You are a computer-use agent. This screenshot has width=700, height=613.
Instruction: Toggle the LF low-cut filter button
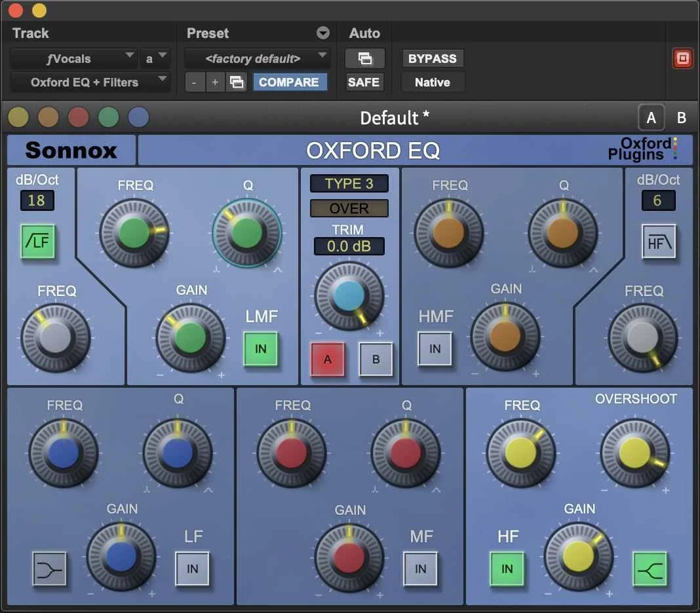pyautogui.click(x=38, y=242)
